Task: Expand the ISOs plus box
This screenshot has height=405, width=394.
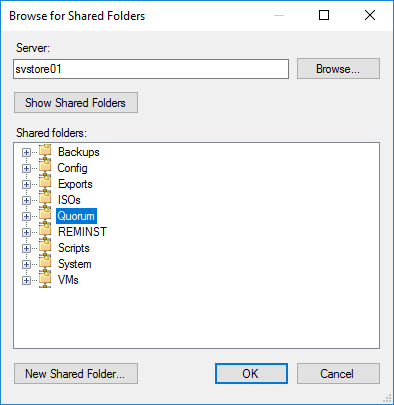Action: (26, 200)
